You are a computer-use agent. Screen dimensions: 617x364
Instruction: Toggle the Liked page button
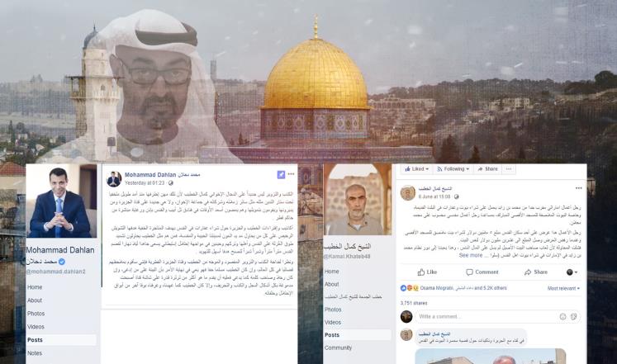pyautogui.click(x=416, y=169)
